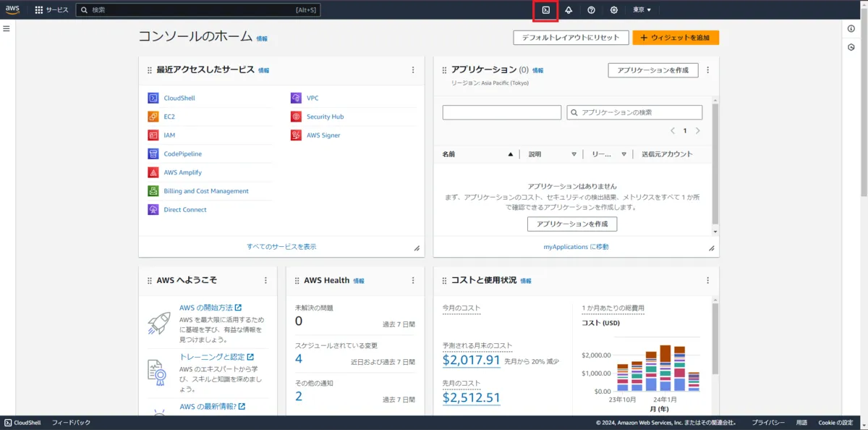The image size is (868, 430).
Task: Open the info panel icon on right edge
Action: [x=851, y=28]
